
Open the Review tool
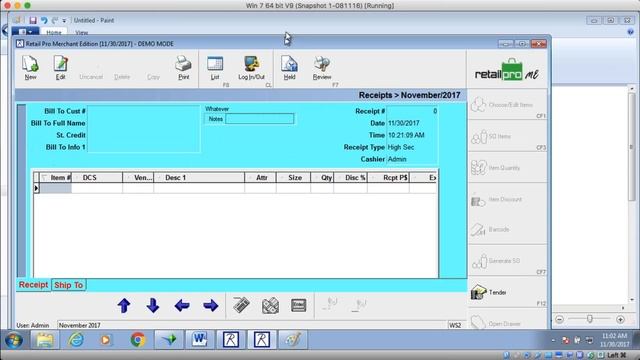pyautogui.click(x=322, y=68)
